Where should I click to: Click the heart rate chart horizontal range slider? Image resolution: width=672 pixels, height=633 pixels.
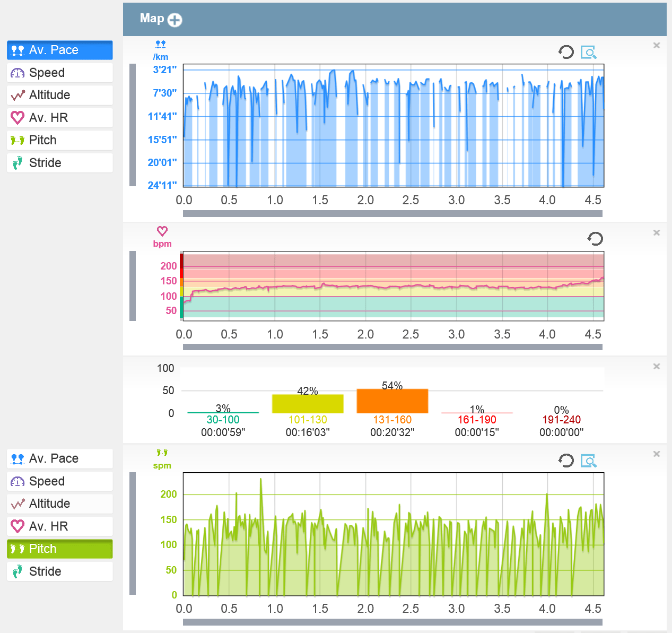[x=392, y=347]
